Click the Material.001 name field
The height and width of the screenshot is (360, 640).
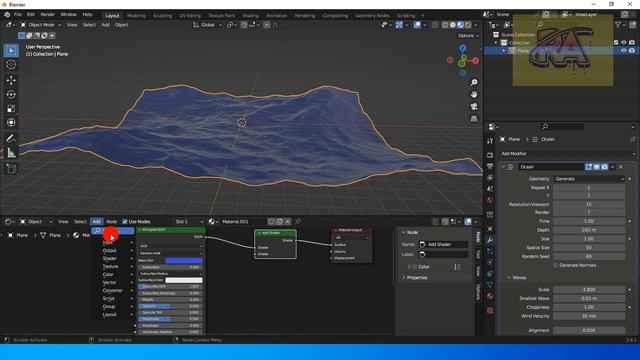[x=244, y=222]
